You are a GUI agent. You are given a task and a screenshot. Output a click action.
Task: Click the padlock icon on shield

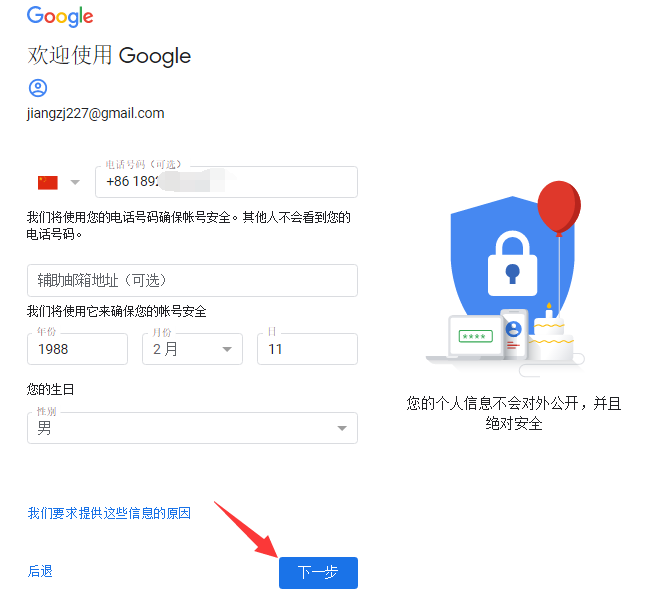pos(513,264)
